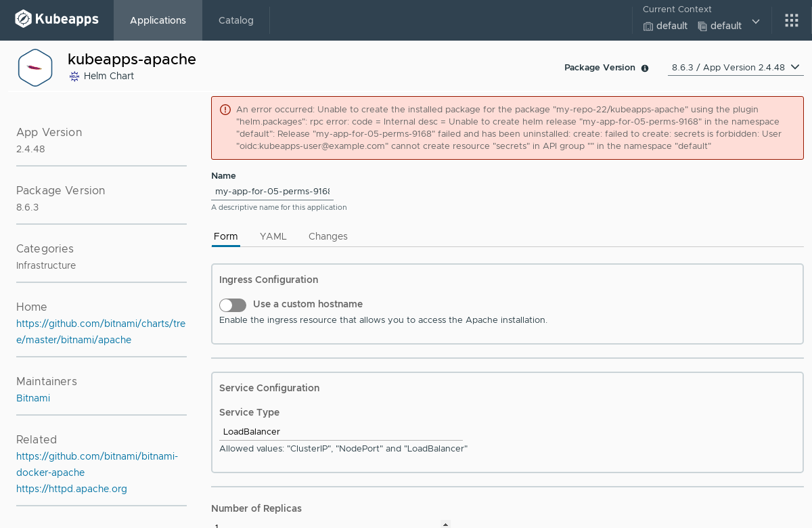
Task: Open the bitnami charts Home link
Action: tap(101, 332)
